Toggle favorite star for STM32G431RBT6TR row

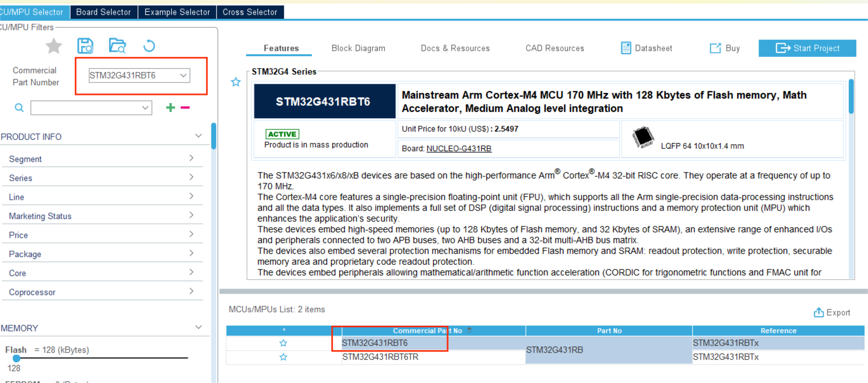pos(283,357)
